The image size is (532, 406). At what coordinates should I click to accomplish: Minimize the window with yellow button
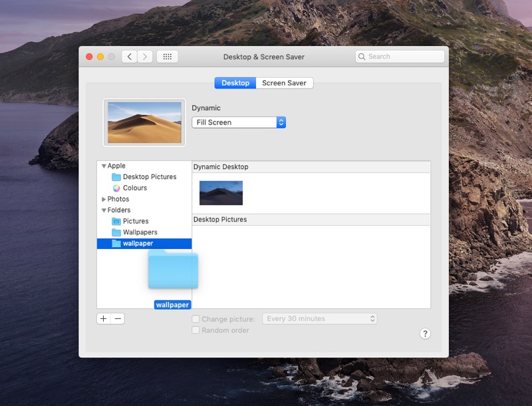pyautogui.click(x=100, y=57)
